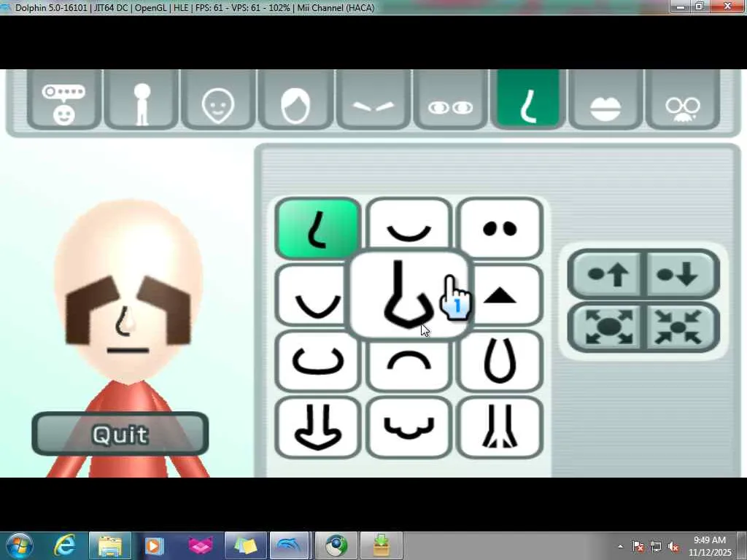Pick the two-dot nostrils nose
Image resolution: width=747 pixels, height=560 pixels.
click(500, 228)
